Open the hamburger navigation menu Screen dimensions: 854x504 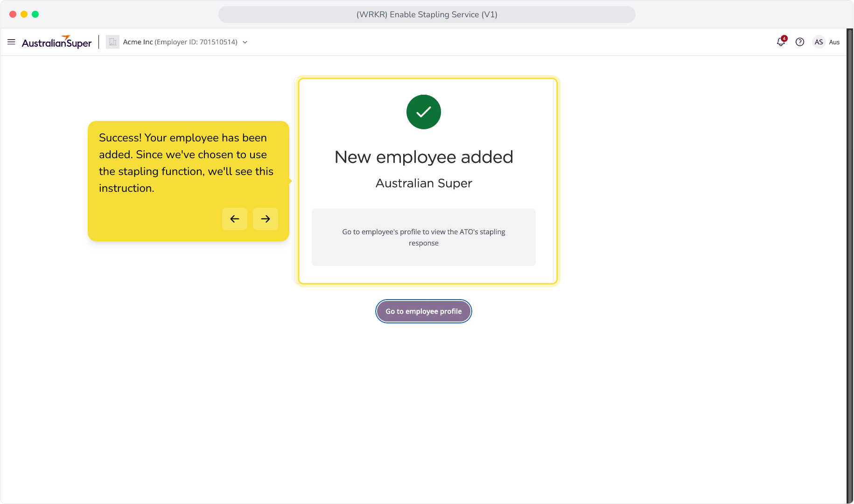(x=11, y=42)
